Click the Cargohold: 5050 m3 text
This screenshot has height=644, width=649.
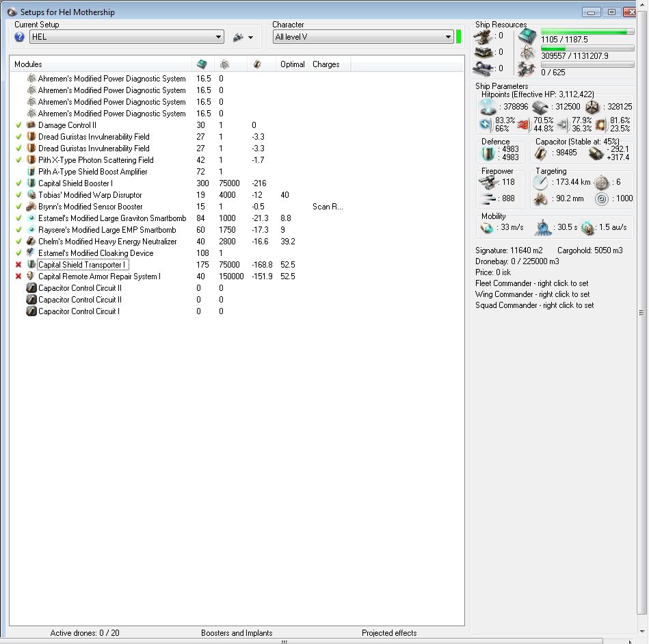(590, 250)
